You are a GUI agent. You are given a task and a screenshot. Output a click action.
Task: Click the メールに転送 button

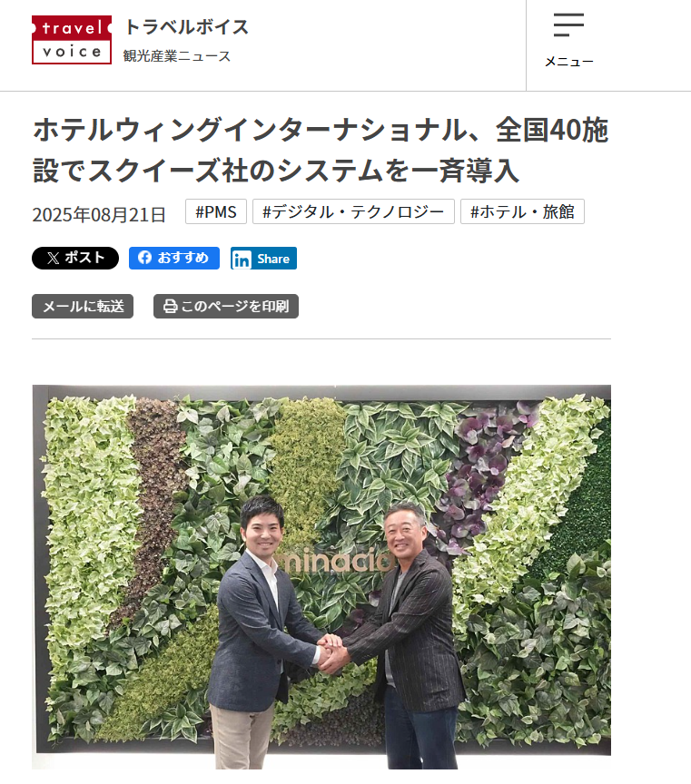(x=83, y=306)
